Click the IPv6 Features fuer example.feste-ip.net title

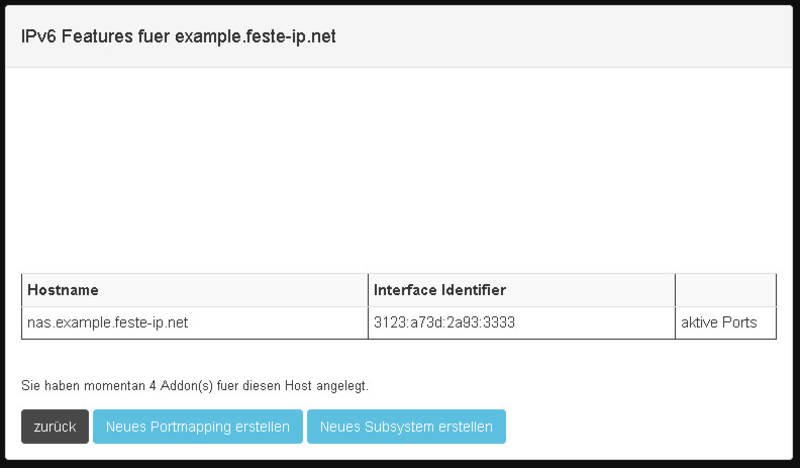coord(179,37)
